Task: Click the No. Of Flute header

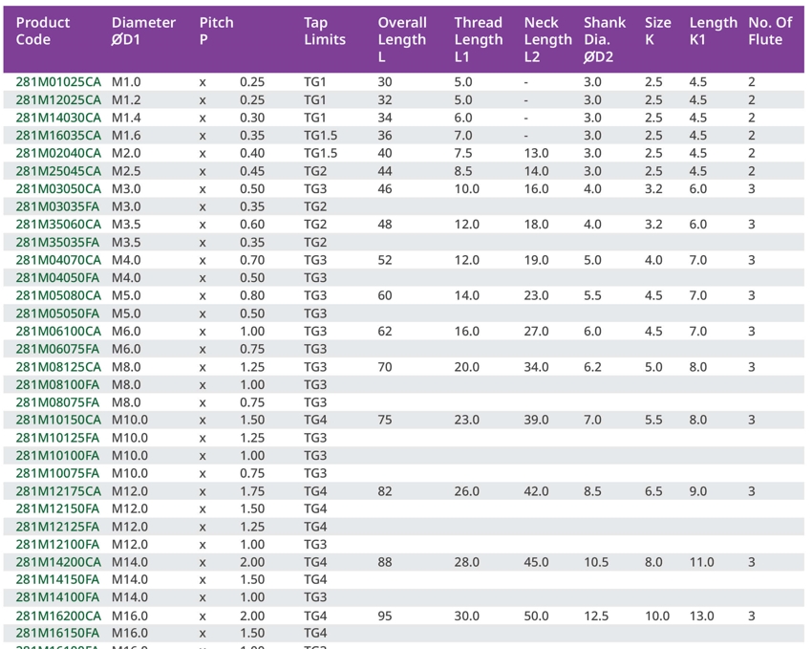Action: point(770,31)
